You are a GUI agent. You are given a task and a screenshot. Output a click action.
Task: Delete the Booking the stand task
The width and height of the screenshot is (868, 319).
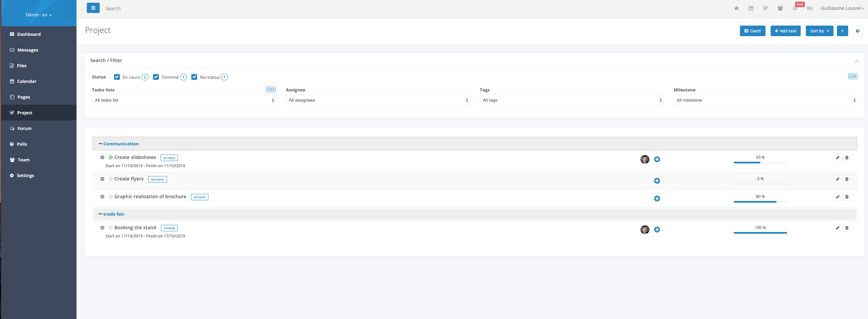pos(847,228)
